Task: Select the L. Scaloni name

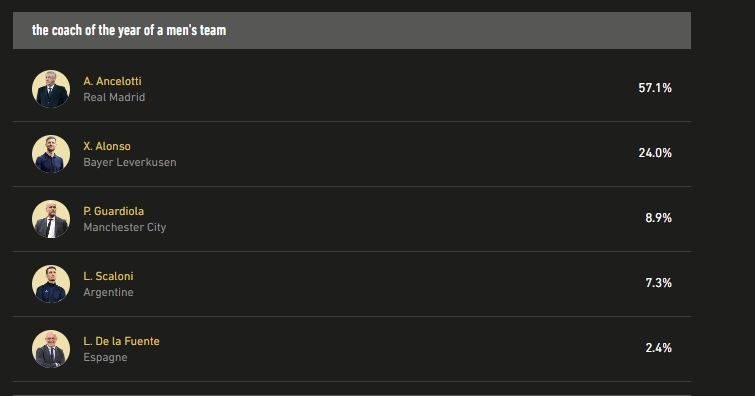Action: click(x=108, y=276)
